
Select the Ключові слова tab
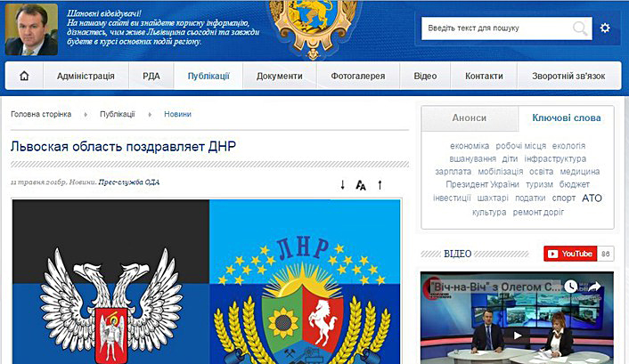pos(566,117)
